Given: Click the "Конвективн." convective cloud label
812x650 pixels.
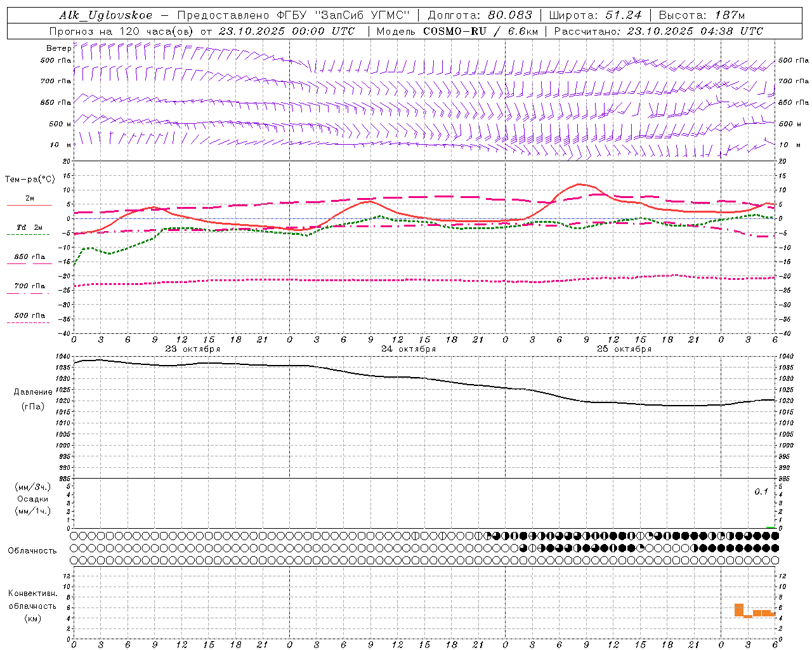Looking at the screenshot, I should [32, 594].
